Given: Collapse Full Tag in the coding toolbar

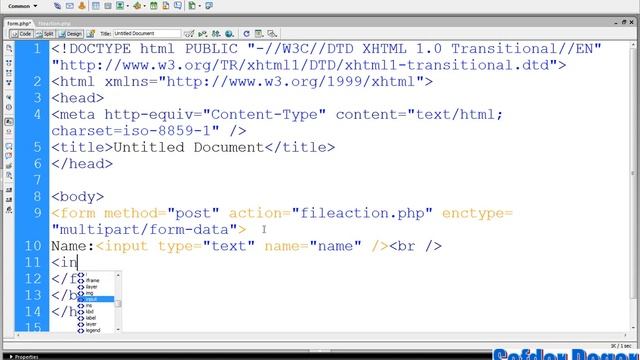Looking at the screenshot, I should [9, 63].
